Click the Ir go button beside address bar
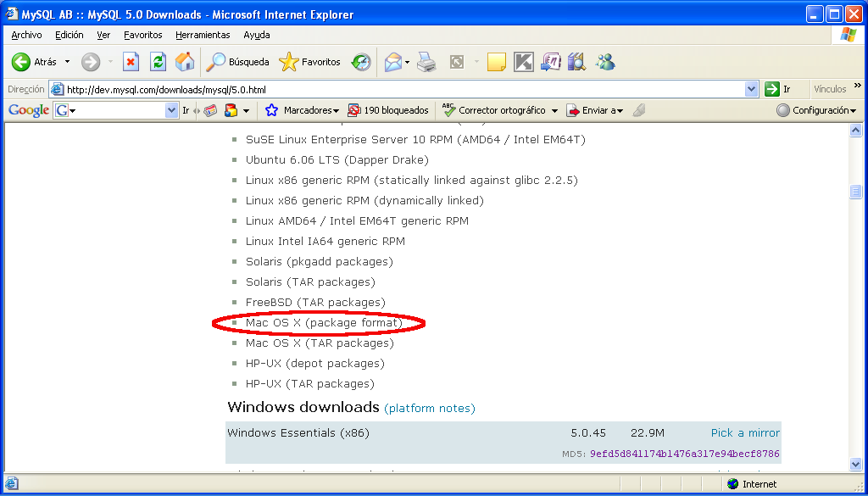Screen dimensions: 868x496 (x=778, y=89)
